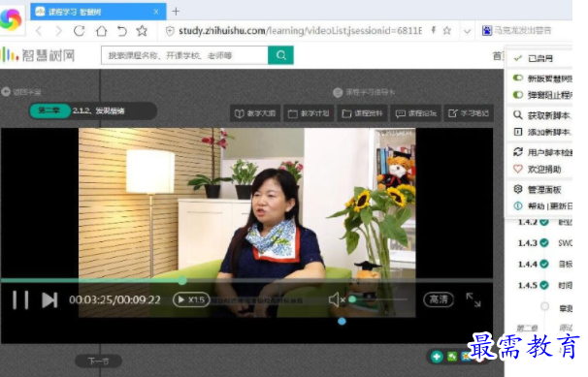588x377 pixels.
Task: Click the lightning speed-mode icon in address bar
Action: pos(433,30)
